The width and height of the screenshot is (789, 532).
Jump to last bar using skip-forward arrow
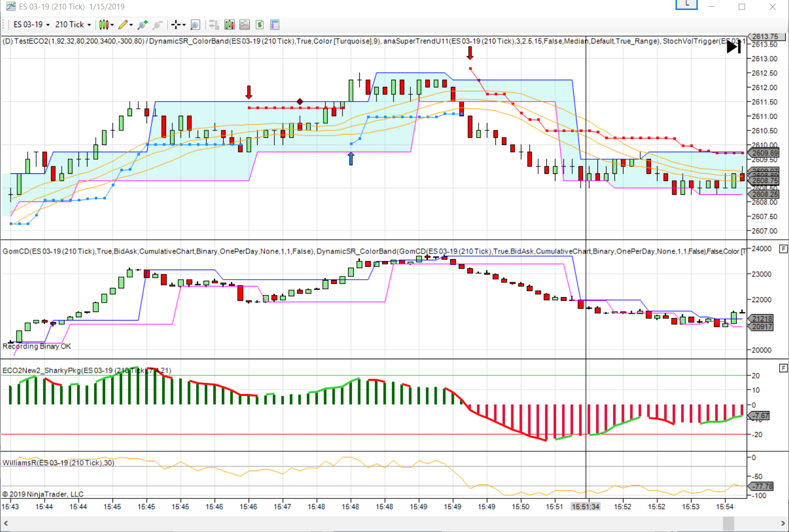(734, 47)
